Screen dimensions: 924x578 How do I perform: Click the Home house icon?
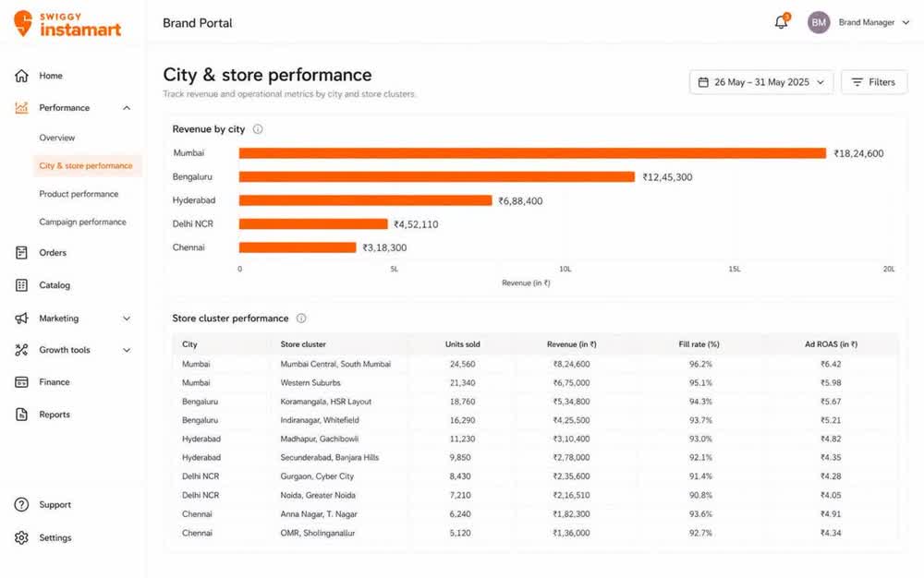[22, 76]
